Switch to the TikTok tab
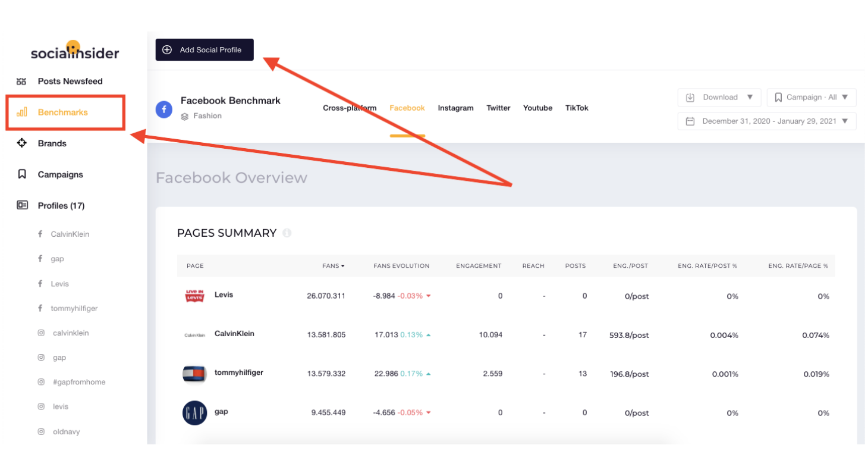Viewport: 868px width, 476px height. [x=577, y=108]
